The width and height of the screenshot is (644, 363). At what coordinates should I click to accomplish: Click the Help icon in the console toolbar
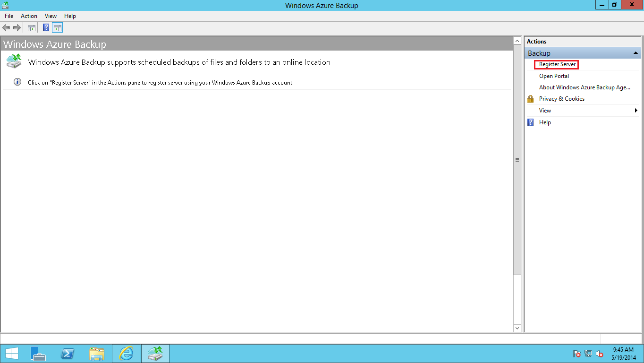click(45, 27)
